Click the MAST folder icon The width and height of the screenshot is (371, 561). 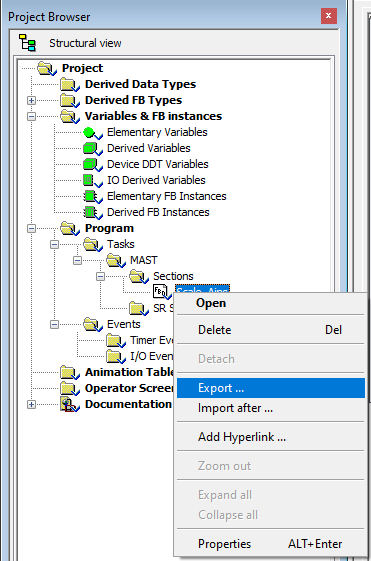[x=115, y=260]
